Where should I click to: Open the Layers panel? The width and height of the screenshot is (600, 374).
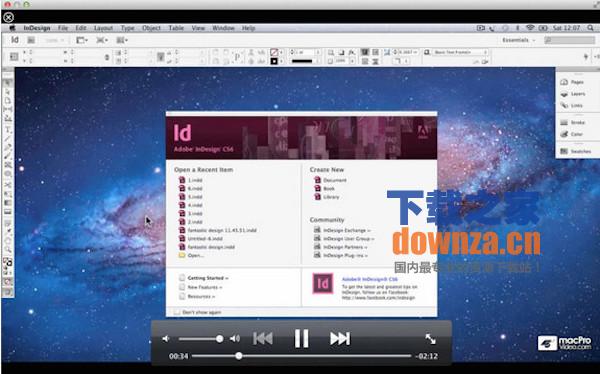coord(572,94)
